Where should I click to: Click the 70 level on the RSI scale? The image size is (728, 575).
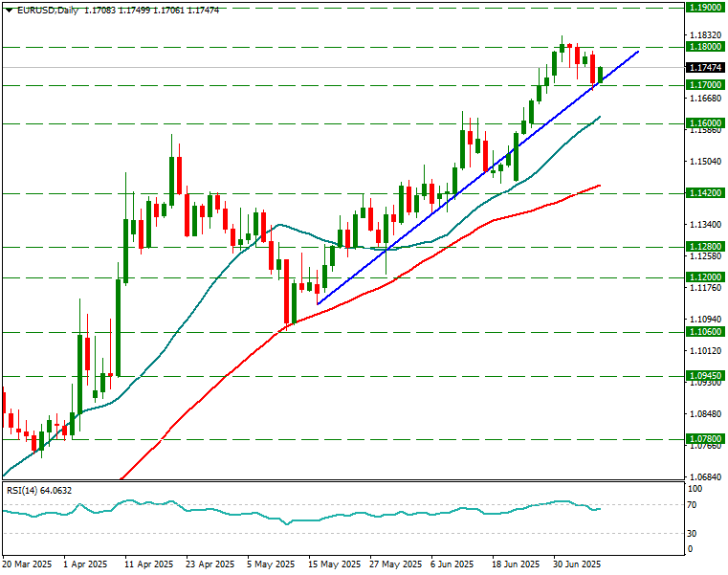(692, 505)
